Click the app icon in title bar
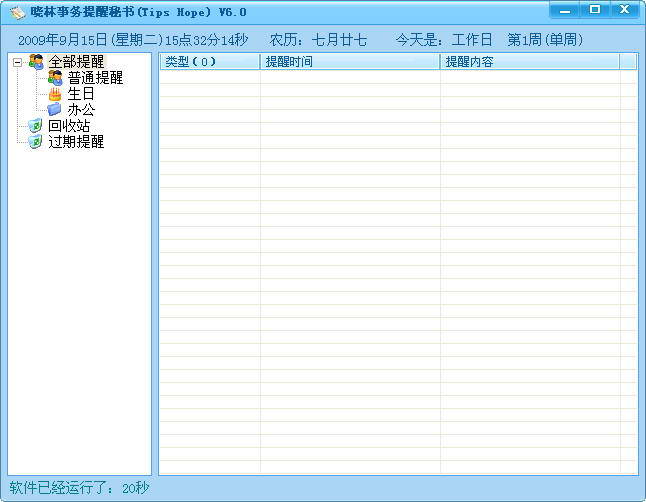This screenshot has width=646, height=502. (x=18, y=12)
